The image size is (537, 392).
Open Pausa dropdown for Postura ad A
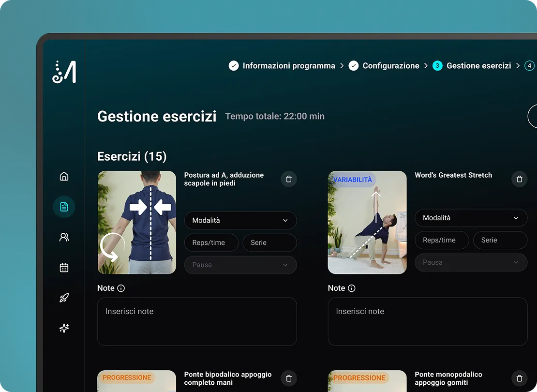click(240, 265)
